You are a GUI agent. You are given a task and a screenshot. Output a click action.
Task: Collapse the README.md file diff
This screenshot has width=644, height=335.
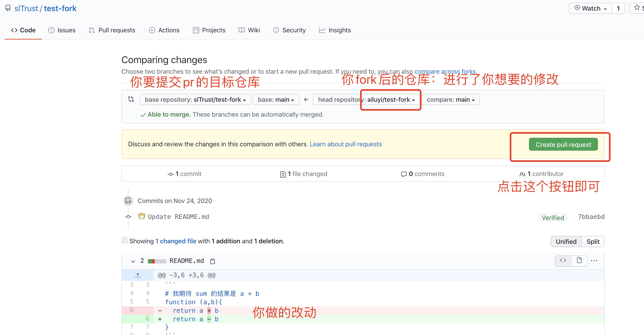coord(133,261)
